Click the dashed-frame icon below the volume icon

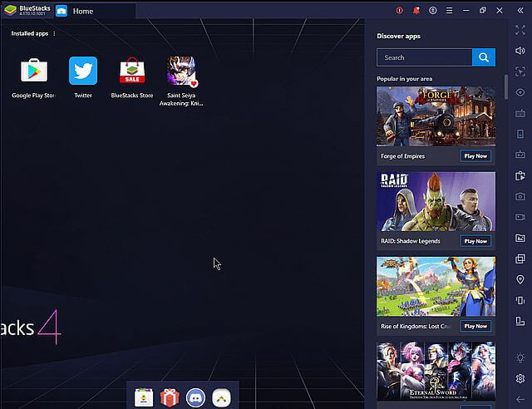520,71
